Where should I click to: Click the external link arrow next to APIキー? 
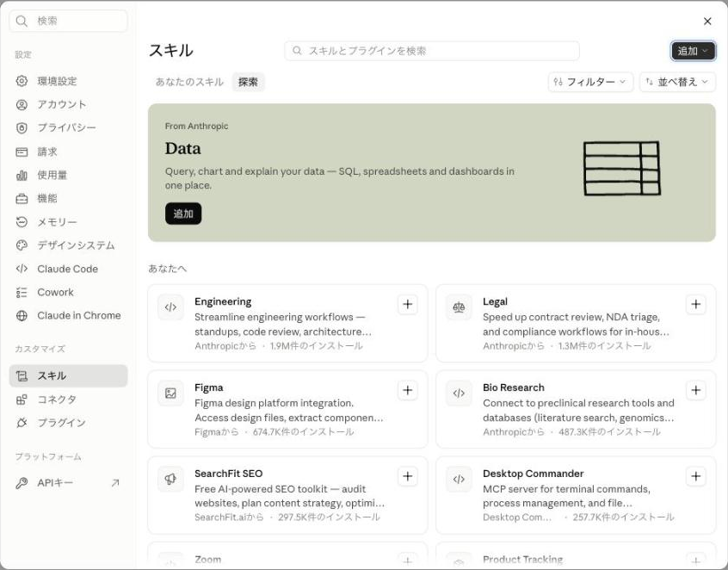[x=115, y=483]
